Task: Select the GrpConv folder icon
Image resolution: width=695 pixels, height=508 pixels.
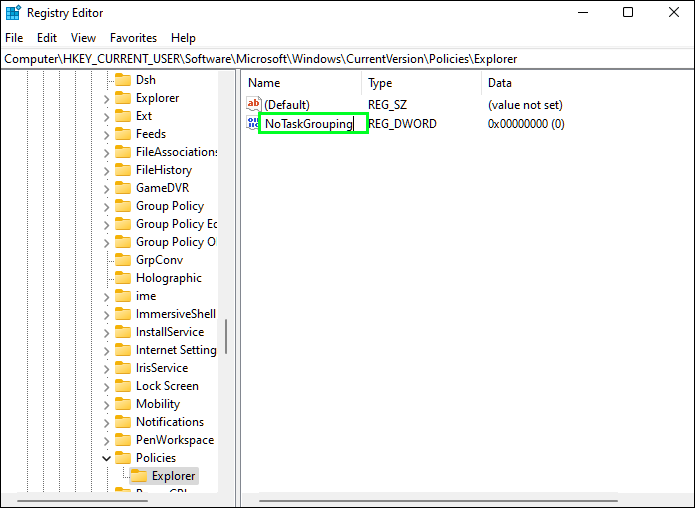Action: (123, 260)
